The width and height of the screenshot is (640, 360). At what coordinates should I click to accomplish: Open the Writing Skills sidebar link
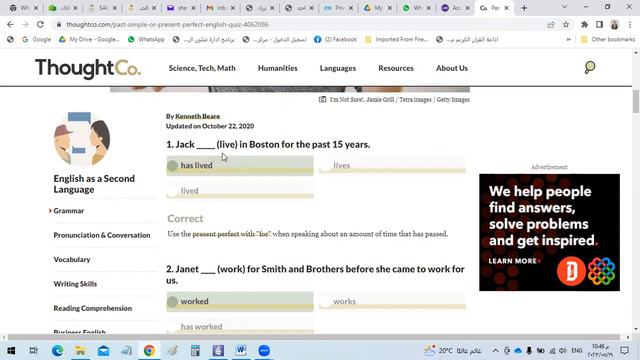click(75, 284)
